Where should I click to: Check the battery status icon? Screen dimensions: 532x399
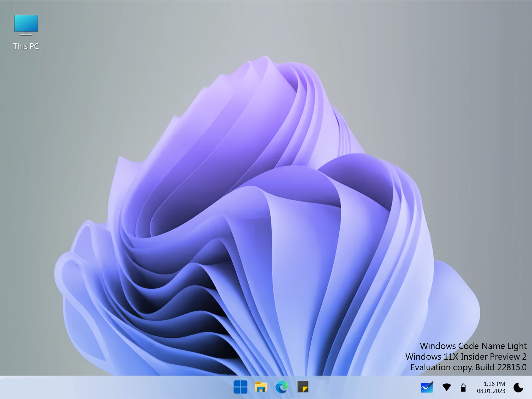[463, 387]
